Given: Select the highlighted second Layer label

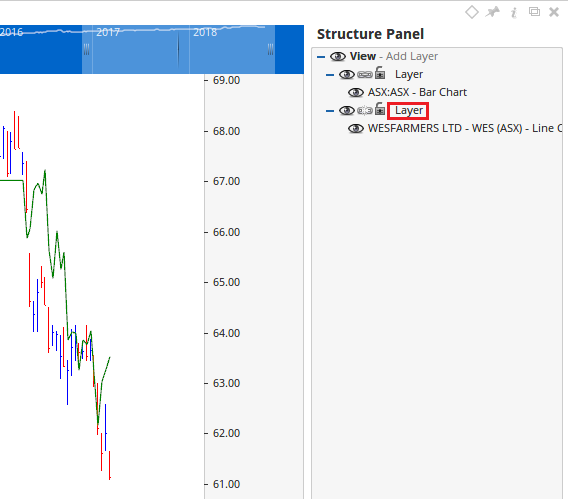Looking at the screenshot, I should pyautogui.click(x=408, y=110).
